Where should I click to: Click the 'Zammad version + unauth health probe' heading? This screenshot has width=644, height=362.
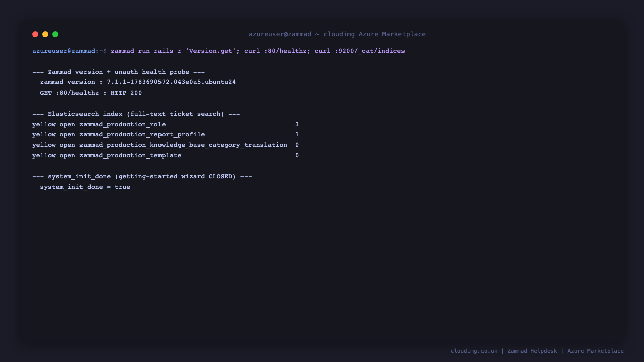pyautogui.click(x=119, y=72)
